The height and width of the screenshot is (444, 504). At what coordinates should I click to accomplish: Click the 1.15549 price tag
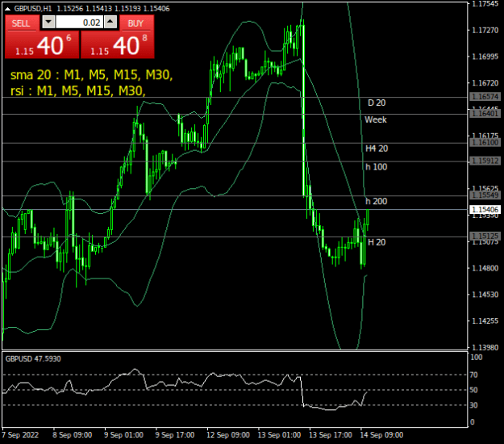point(485,195)
